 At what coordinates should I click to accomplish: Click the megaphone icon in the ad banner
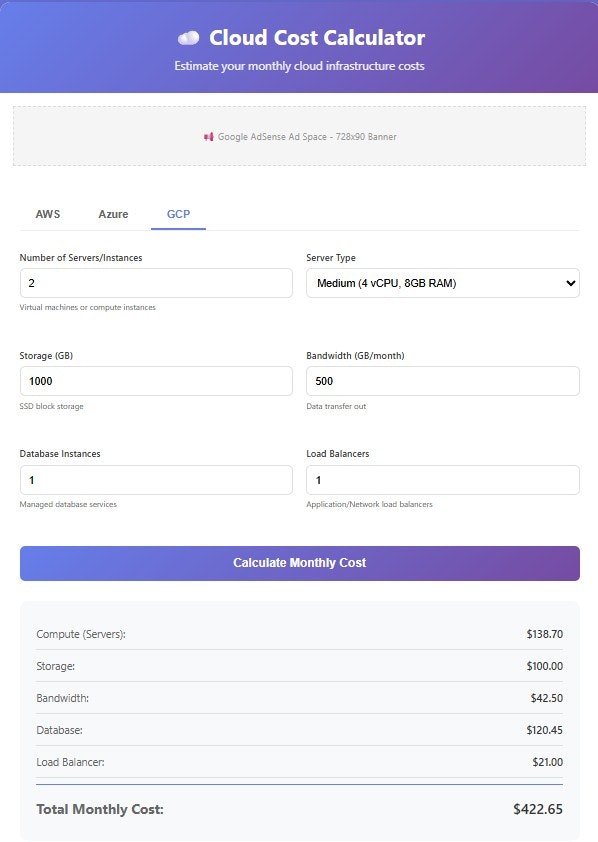pyautogui.click(x=209, y=137)
